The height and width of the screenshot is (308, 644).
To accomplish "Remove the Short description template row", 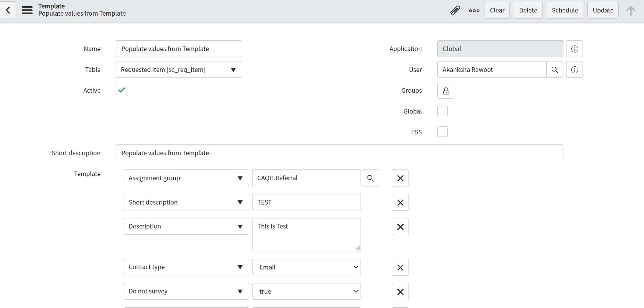I will pos(400,202).
